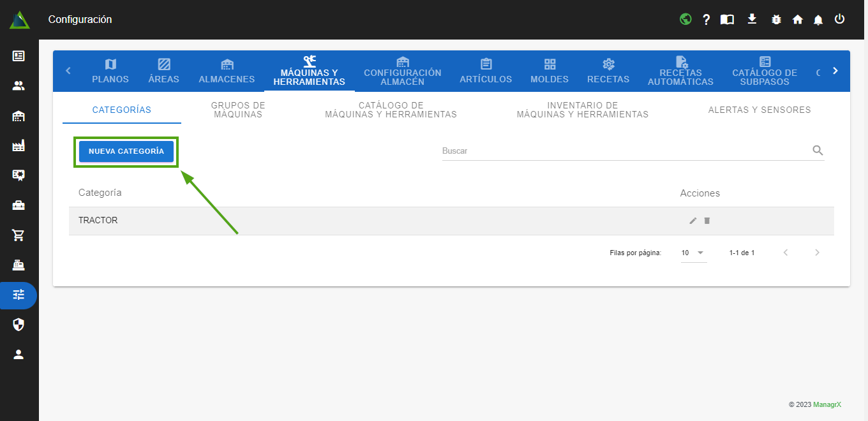Open the shopping cart sidebar icon
Image resolution: width=868 pixels, height=421 pixels.
pos(19,235)
